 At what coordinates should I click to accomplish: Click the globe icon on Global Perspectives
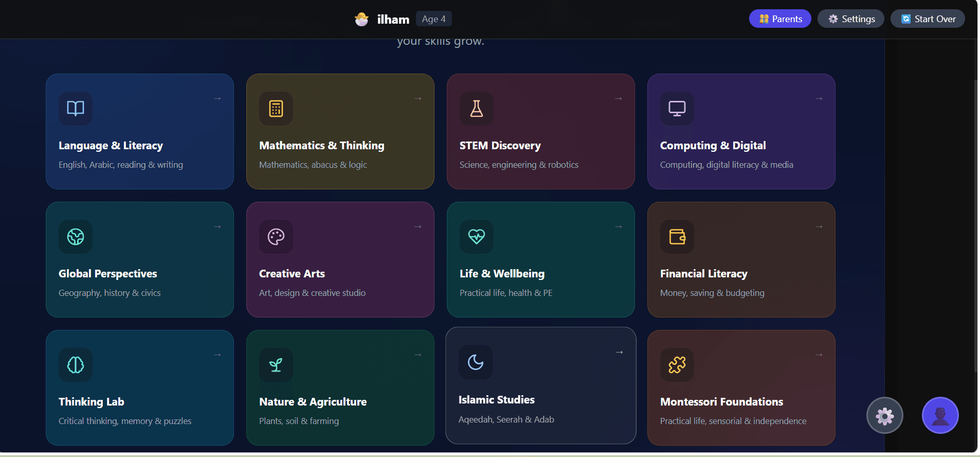point(76,237)
